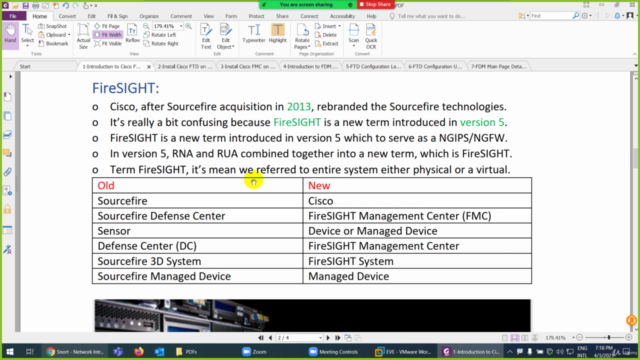
Task: Open the comments panel in sidebar
Action: pyautogui.click(x=8, y=153)
